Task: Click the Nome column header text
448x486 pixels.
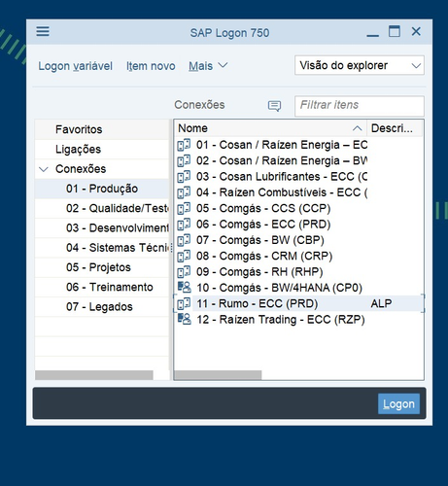Action: (192, 128)
